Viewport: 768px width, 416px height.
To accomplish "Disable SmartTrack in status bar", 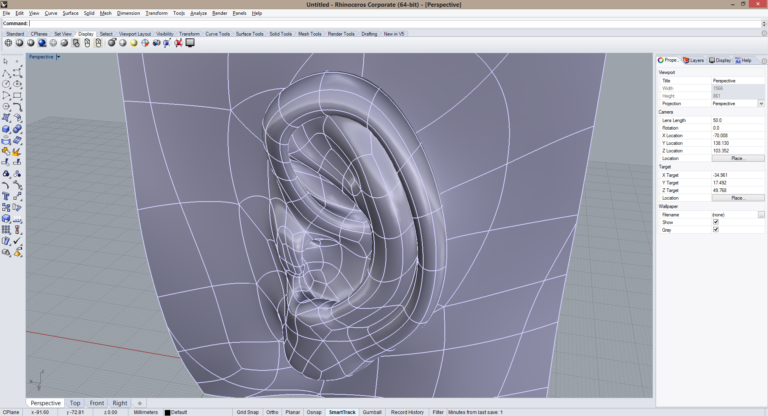I will point(342,412).
